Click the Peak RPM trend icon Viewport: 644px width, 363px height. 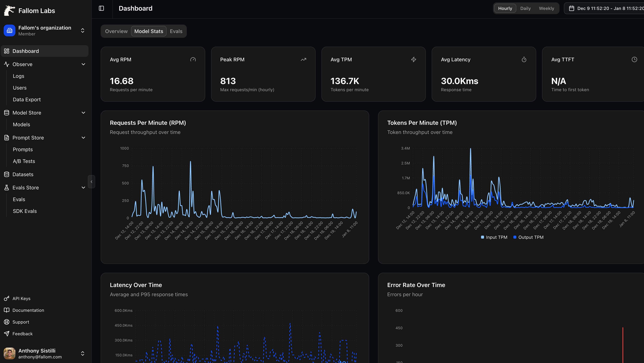coord(303,59)
